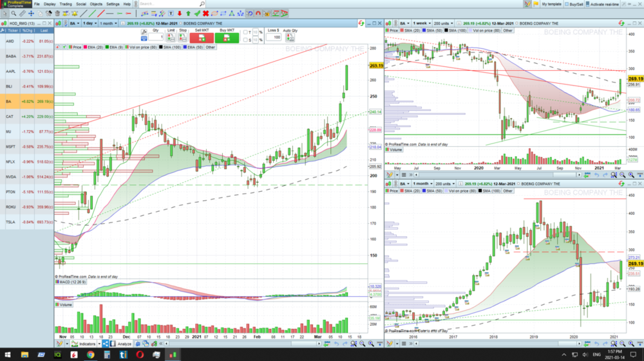Select the magnifier zoom tool in toolbar
Viewport: 644px width, 361px height.
(x=14, y=14)
